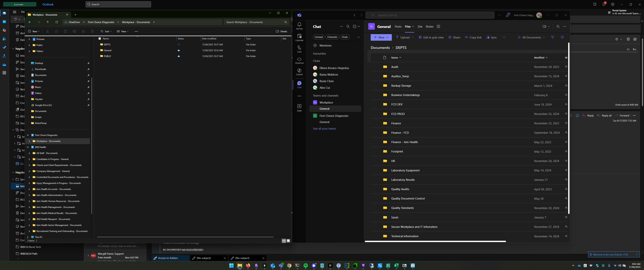
Task: Click delete draft trash icon in Outlook compose
Action: 628,39
